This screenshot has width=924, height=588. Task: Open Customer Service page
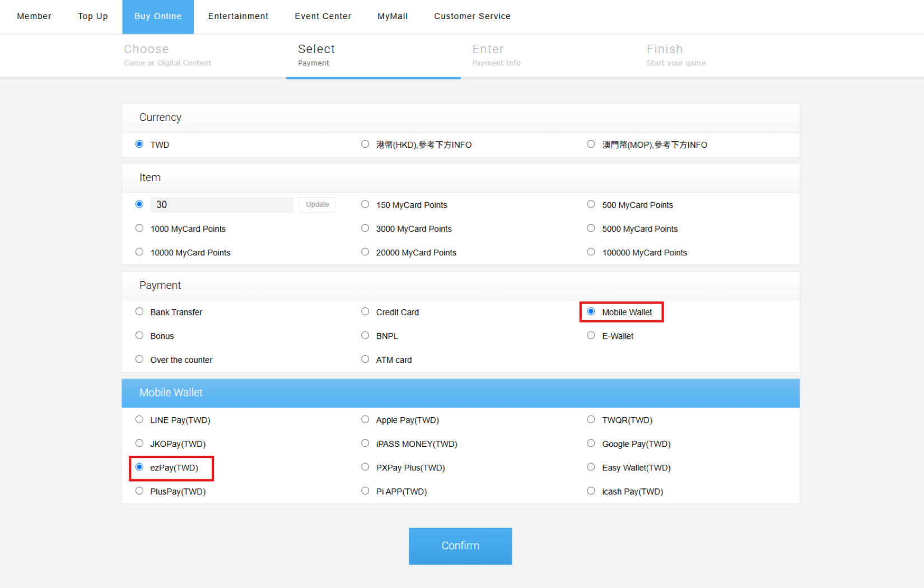click(472, 16)
